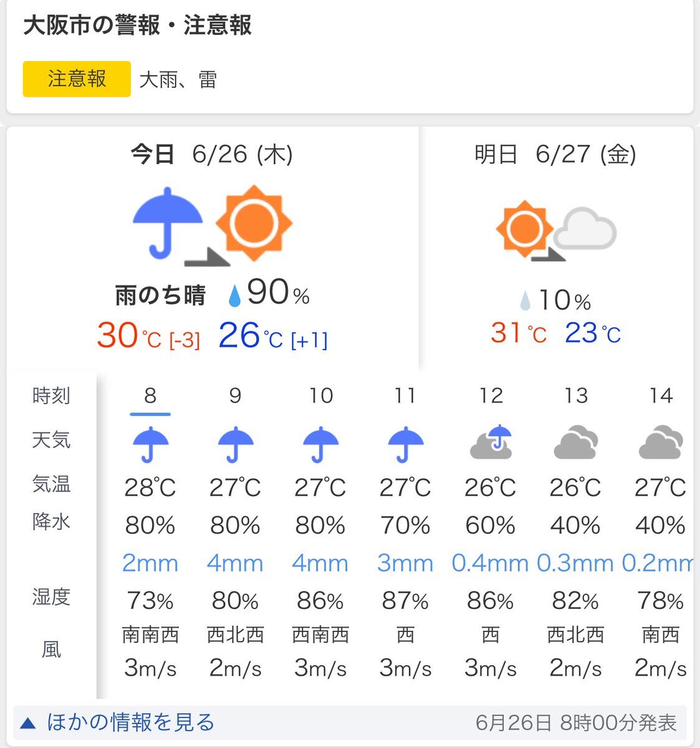Select the 10 hour column header
Screen dimensions: 700x748
tap(320, 396)
